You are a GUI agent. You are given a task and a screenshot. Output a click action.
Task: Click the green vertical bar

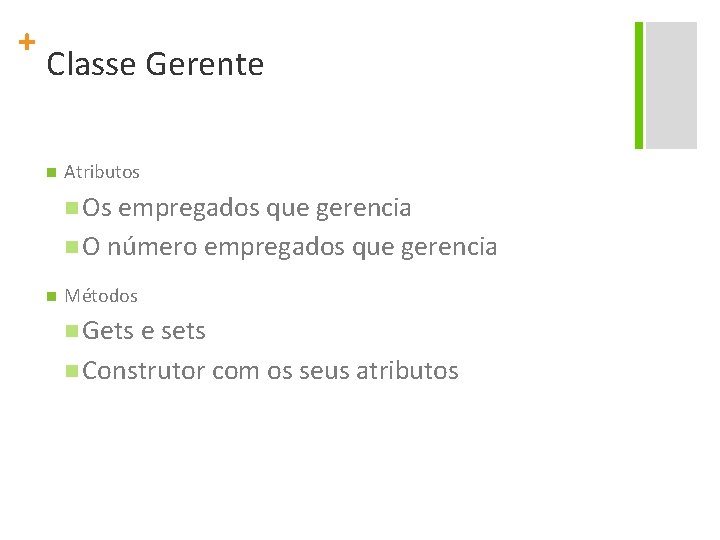click(x=639, y=85)
